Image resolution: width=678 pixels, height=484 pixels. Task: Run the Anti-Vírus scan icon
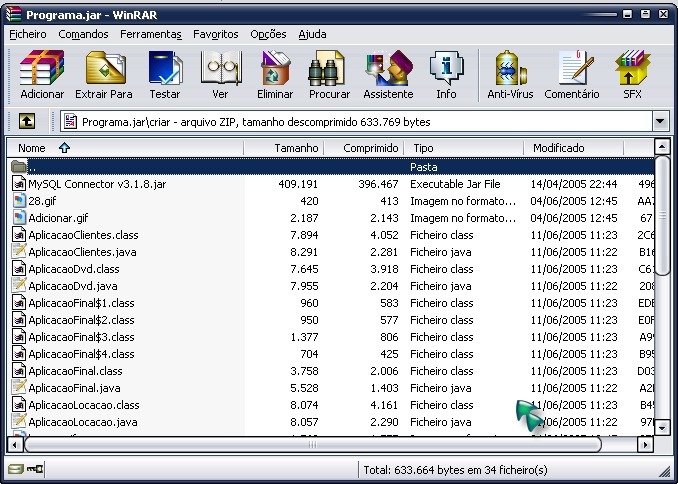pyautogui.click(x=510, y=68)
